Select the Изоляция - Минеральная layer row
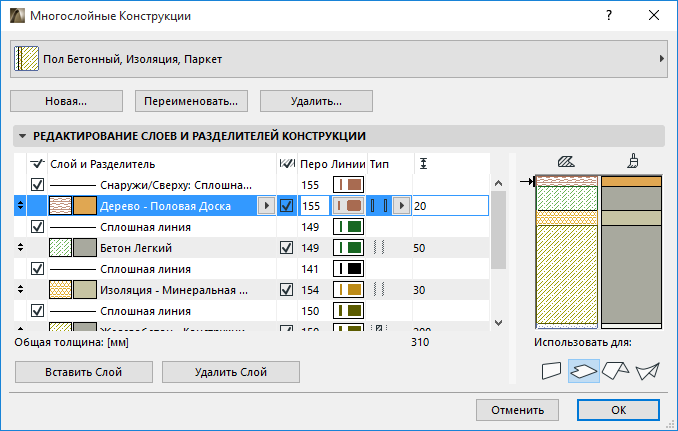Image resolution: width=678 pixels, height=431 pixels. pos(252,290)
